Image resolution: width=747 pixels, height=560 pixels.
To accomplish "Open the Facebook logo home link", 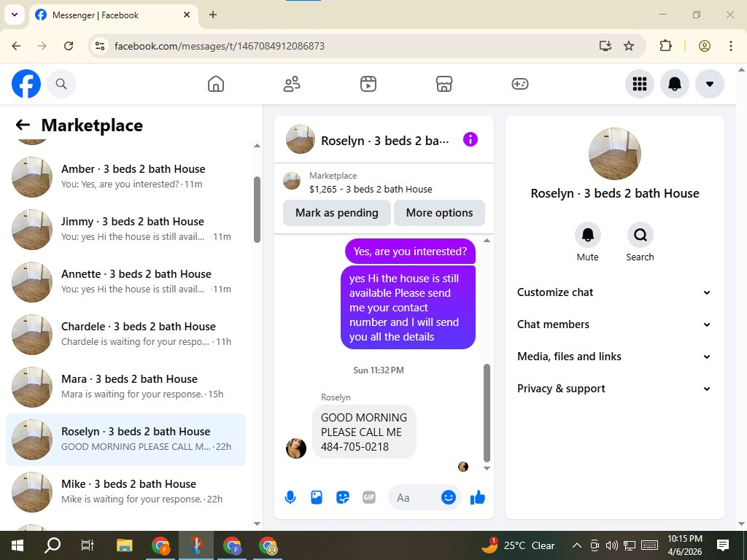I will (x=26, y=84).
